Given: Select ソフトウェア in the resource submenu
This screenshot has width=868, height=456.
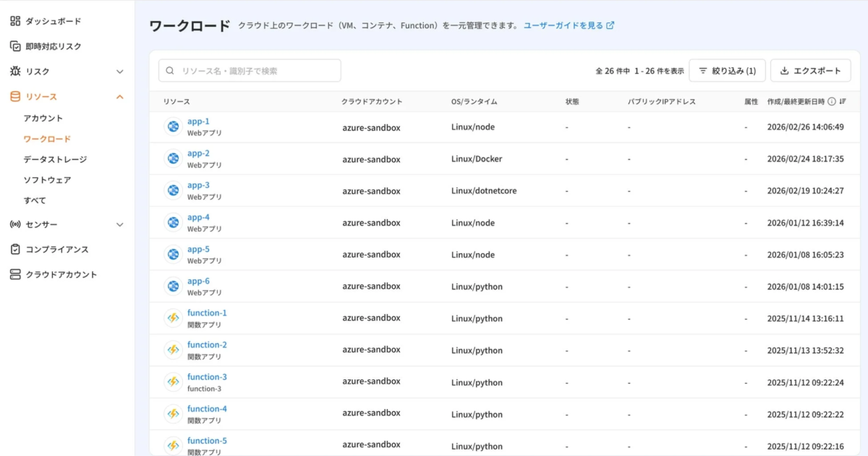Looking at the screenshot, I should click(x=47, y=180).
